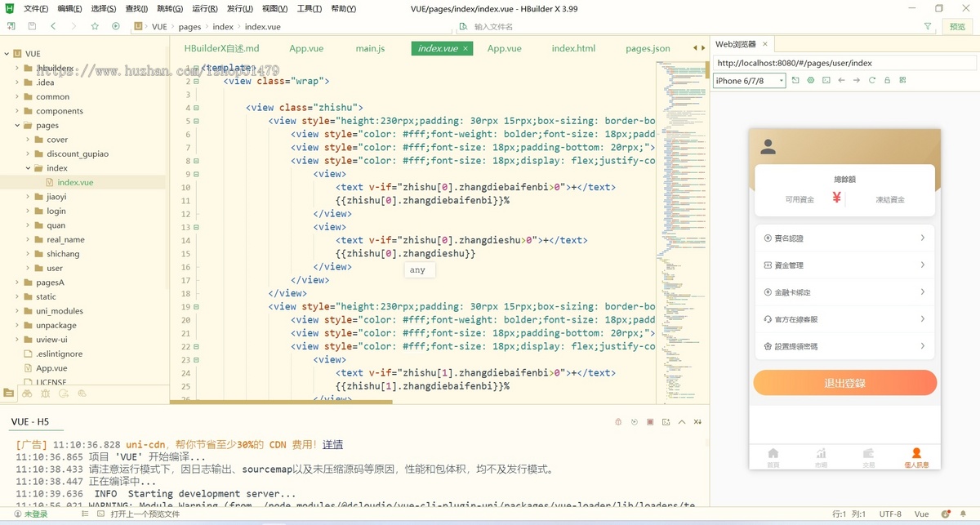Go forward with the toolbar right chevron
The width and height of the screenshot is (980, 525).
(x=73, y=26)
